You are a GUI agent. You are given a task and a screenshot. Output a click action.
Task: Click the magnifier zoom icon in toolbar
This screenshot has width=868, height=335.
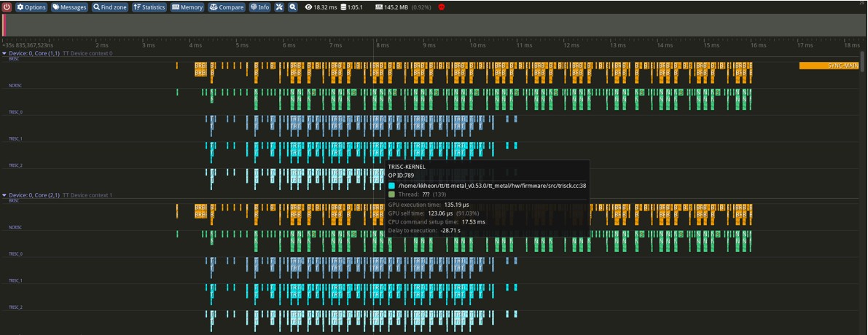[293, 7]
